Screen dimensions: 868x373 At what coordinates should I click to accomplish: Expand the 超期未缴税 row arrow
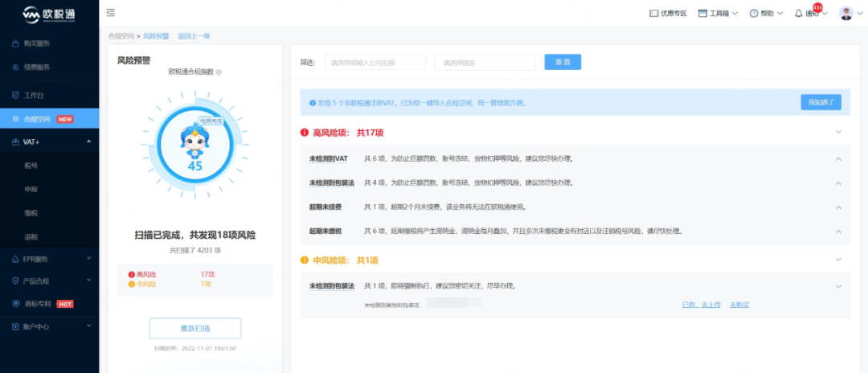pos(838,232)
